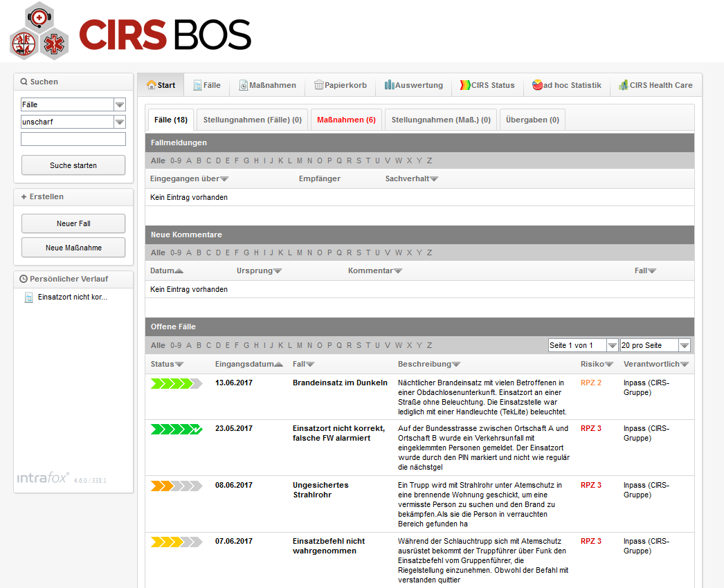
Task: Open the Übergaben (0) tab
Action: pyautogui.click(x=532, y=120)
